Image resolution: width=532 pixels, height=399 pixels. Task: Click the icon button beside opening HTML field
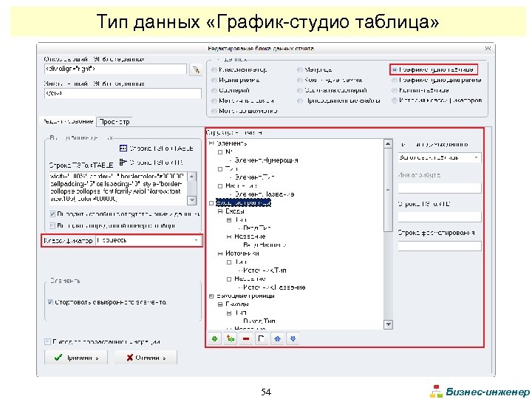click(196, 69)
